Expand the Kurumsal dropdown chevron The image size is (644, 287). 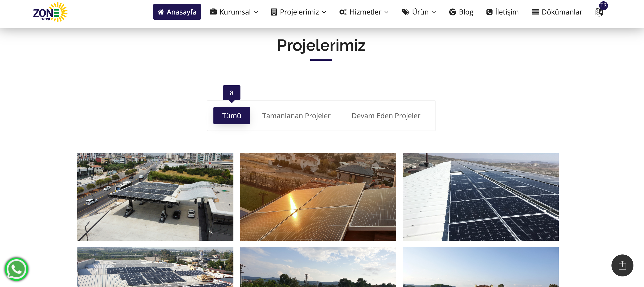click(x=256, y=12)
